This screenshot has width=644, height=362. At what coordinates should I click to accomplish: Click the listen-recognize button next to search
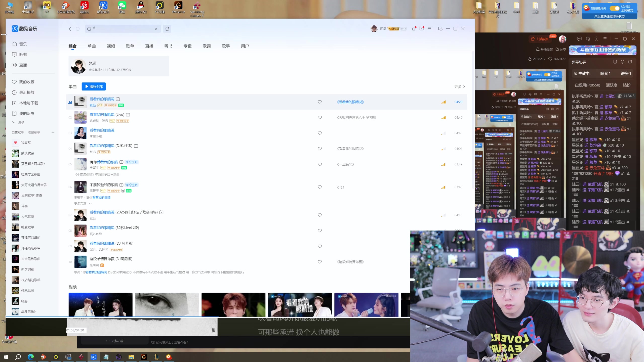(x=167, y=29)
